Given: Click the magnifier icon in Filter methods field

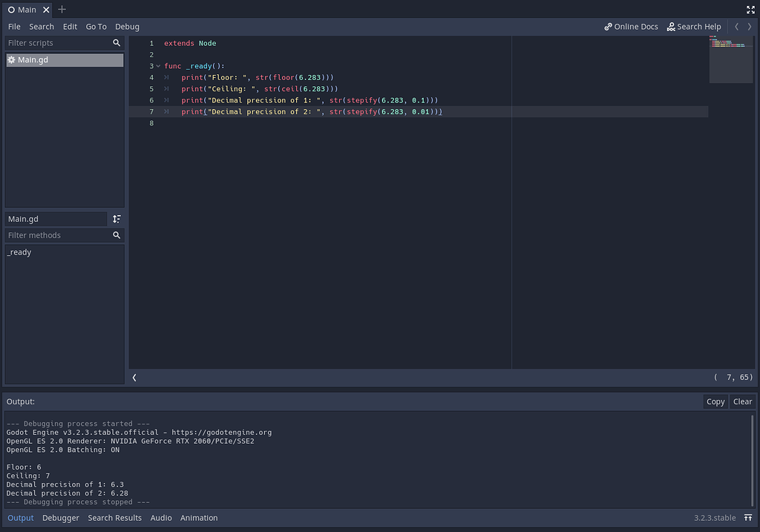Looking at the screenshot, I should pyautogui.click(x=117, y=234).
